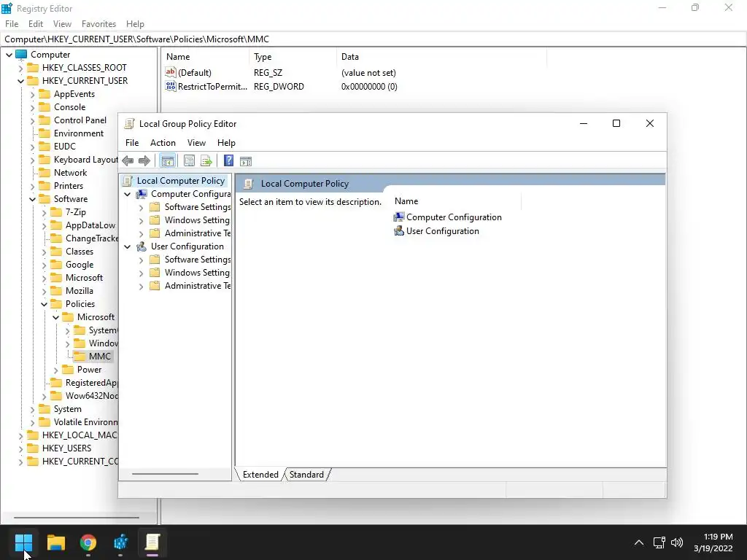
Task: Toggle the Show/Hide Action Pane toolbar icon
Action: click(x=246, y=161)
